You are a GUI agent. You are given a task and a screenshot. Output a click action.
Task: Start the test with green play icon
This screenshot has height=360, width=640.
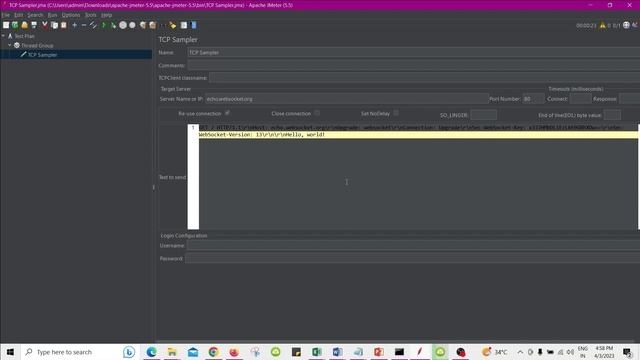104,25
